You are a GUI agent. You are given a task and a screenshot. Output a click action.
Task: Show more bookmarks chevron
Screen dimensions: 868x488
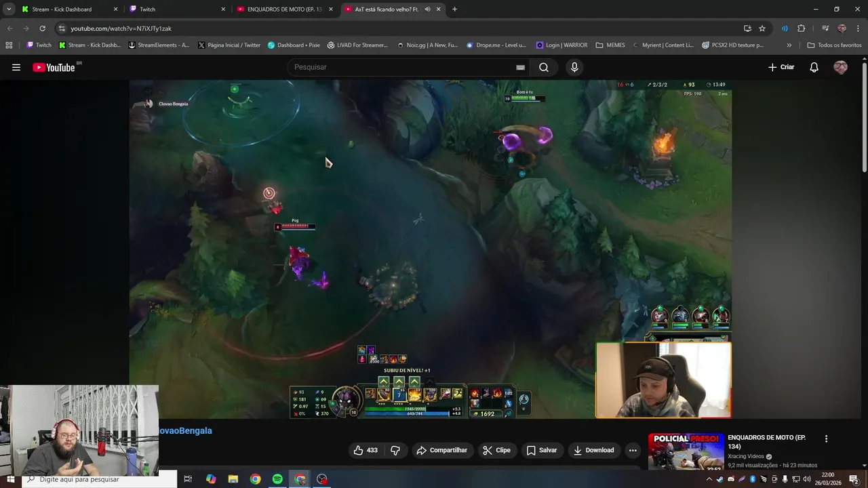click(789, 45)
